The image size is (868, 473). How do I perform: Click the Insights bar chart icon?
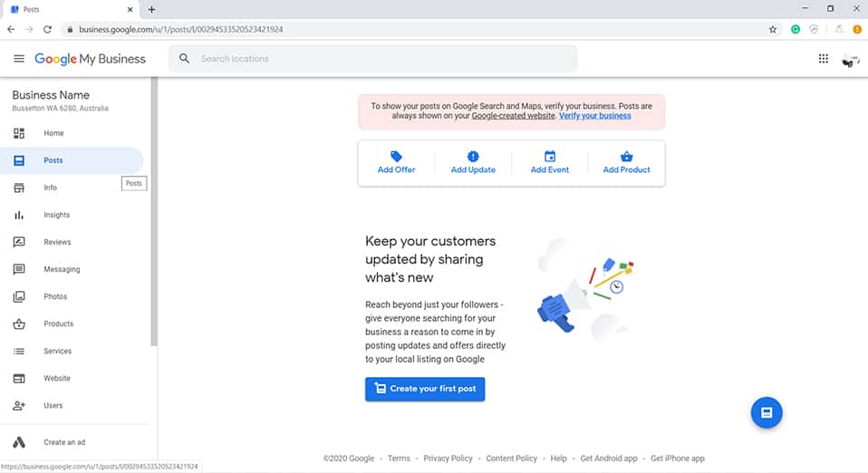[x=19, y=215]
